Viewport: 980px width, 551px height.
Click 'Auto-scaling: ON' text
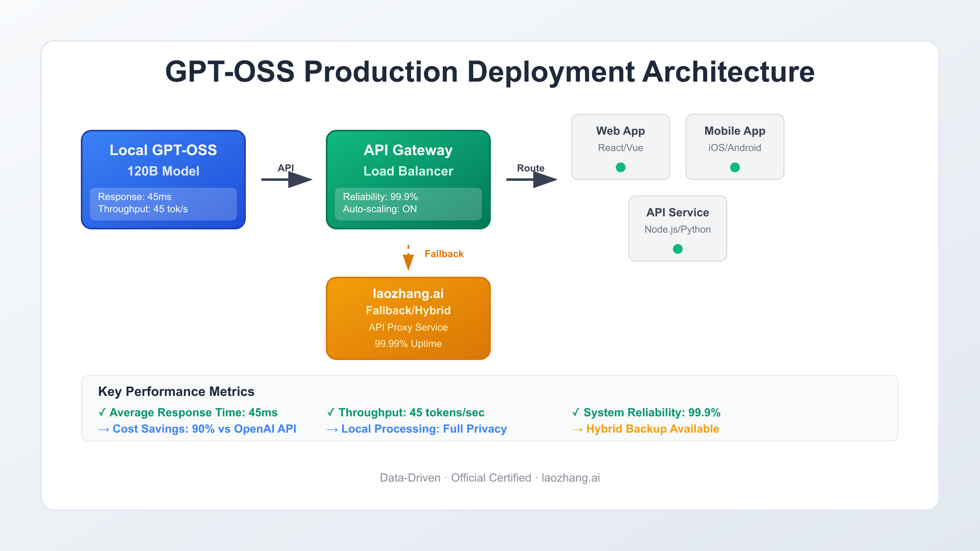coord(380,209)
